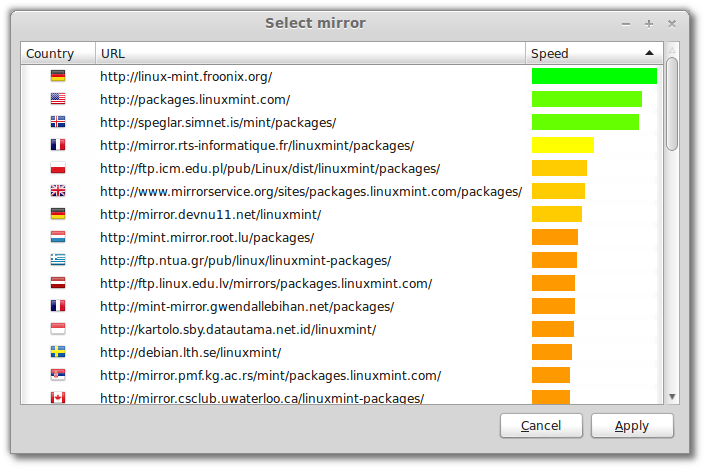Select mirror http://debian.lth.se/linuxmint/
Screen dimensions: 706x470
[x=190, y=352]
